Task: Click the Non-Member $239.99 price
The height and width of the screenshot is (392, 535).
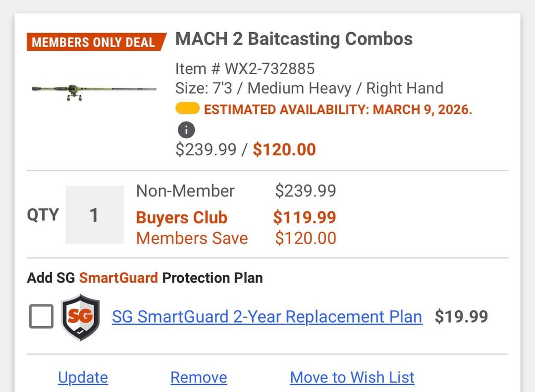Action: (306, 191)
